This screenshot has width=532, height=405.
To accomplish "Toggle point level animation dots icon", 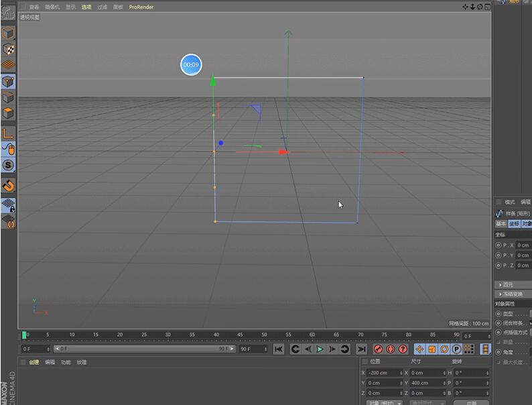I will [469, 349].
